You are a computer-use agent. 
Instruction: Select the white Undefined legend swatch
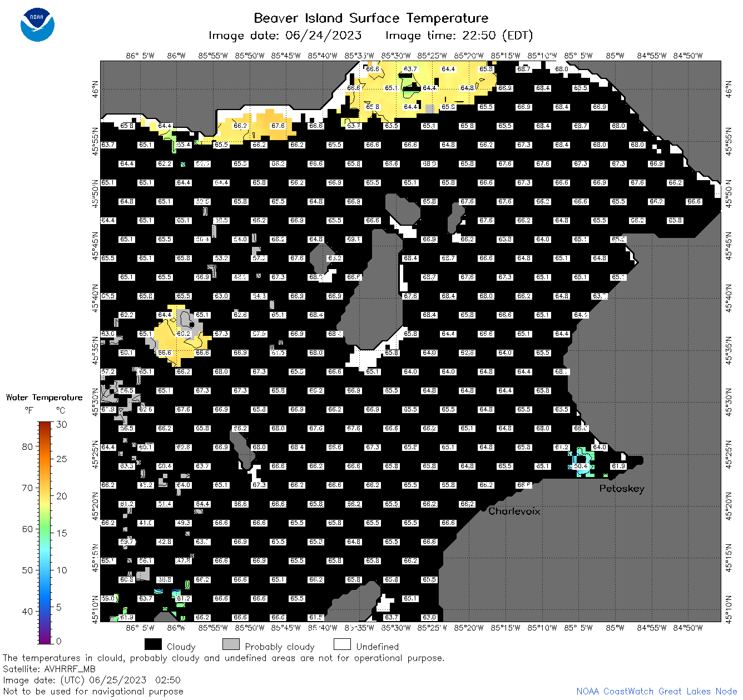click(x=342, y=644)
